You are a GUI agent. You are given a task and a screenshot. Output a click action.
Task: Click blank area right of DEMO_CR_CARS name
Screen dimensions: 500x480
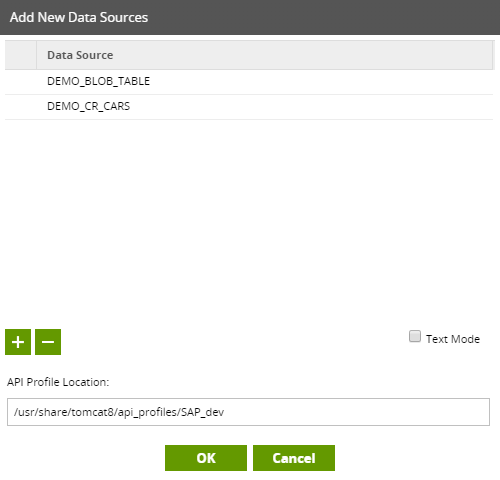tap(311, 107)
